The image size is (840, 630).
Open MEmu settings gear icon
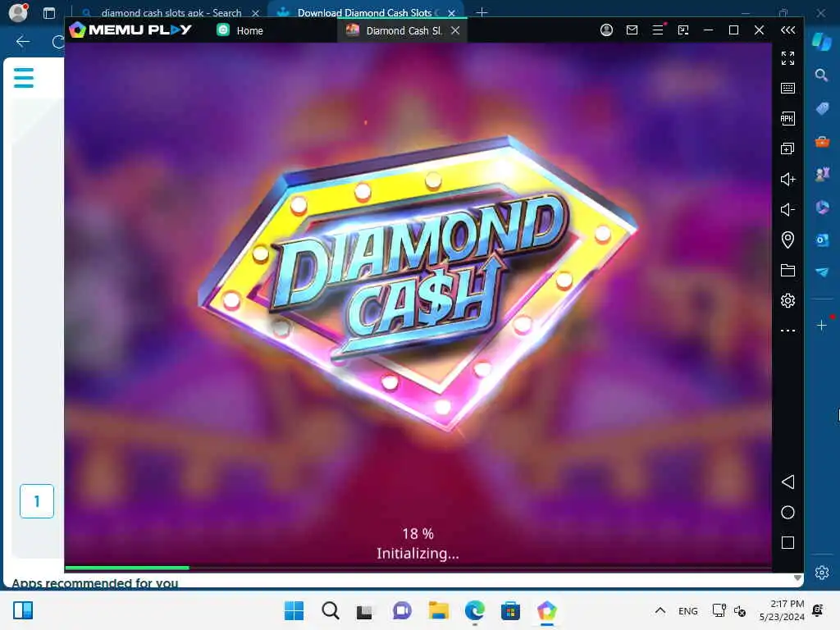pyautogui.click(x=787, y=300)
